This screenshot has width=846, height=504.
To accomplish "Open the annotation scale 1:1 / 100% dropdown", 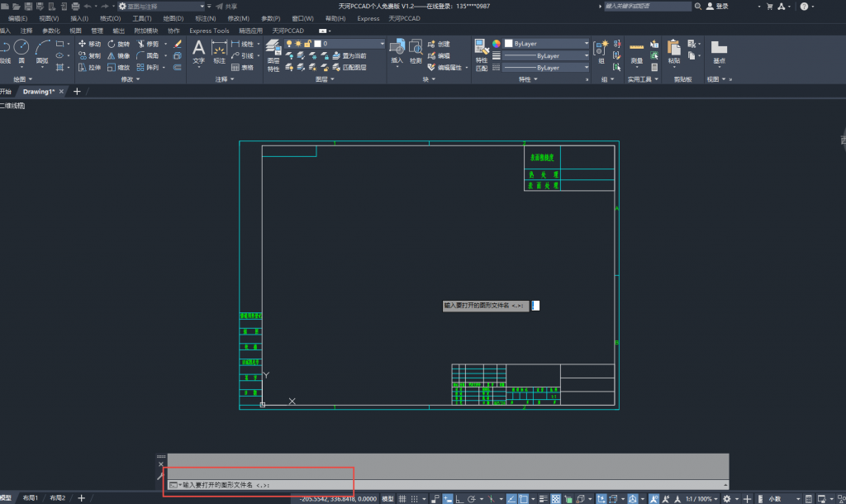I will [x=701, y=499].
